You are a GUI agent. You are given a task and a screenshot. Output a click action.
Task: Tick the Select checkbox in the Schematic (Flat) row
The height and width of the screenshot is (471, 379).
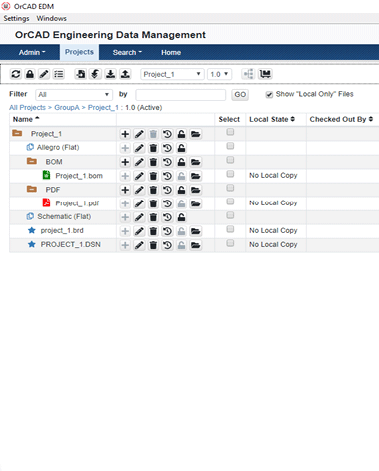pyautogui.click(x=230, y=215)
